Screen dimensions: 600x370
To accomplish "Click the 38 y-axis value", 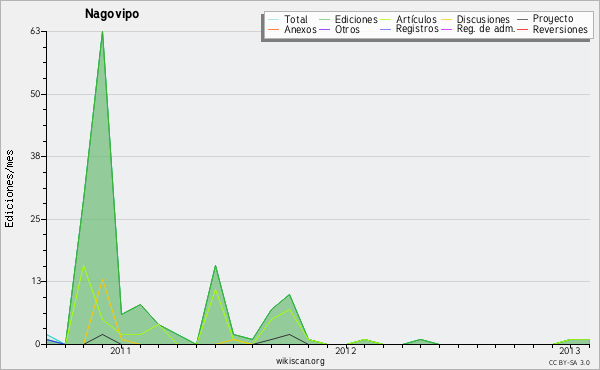I will (35, 156).
